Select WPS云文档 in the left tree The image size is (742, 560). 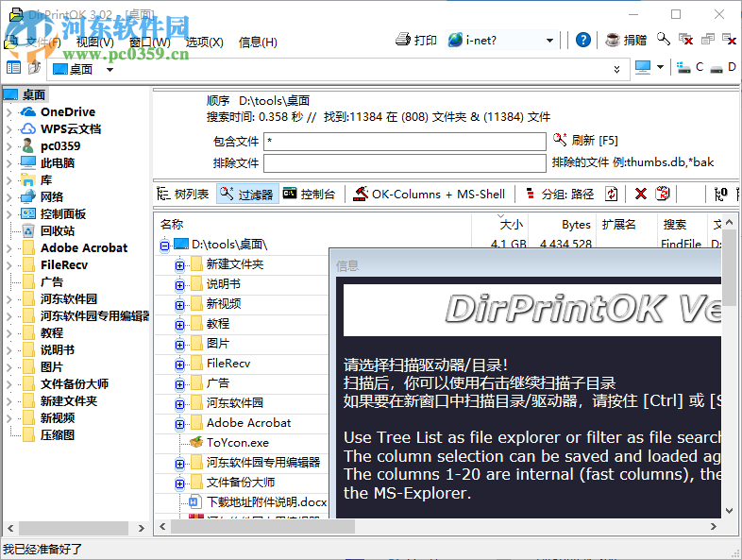[71, 128]
